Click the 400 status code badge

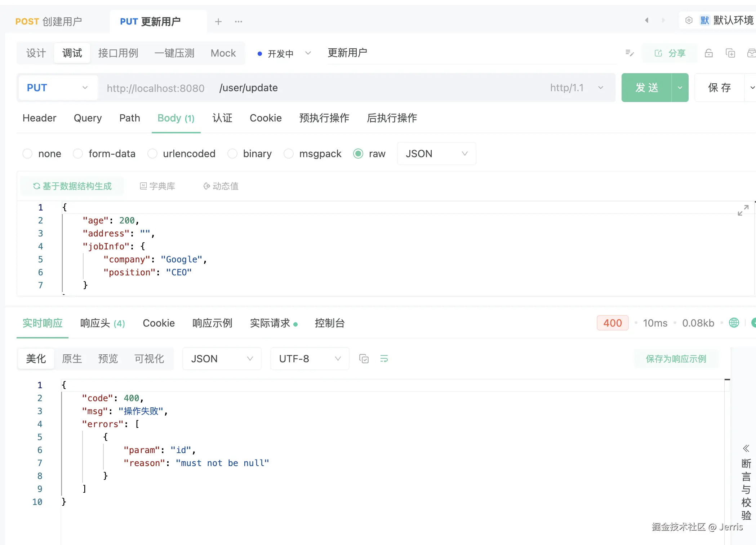pos(613,323)
